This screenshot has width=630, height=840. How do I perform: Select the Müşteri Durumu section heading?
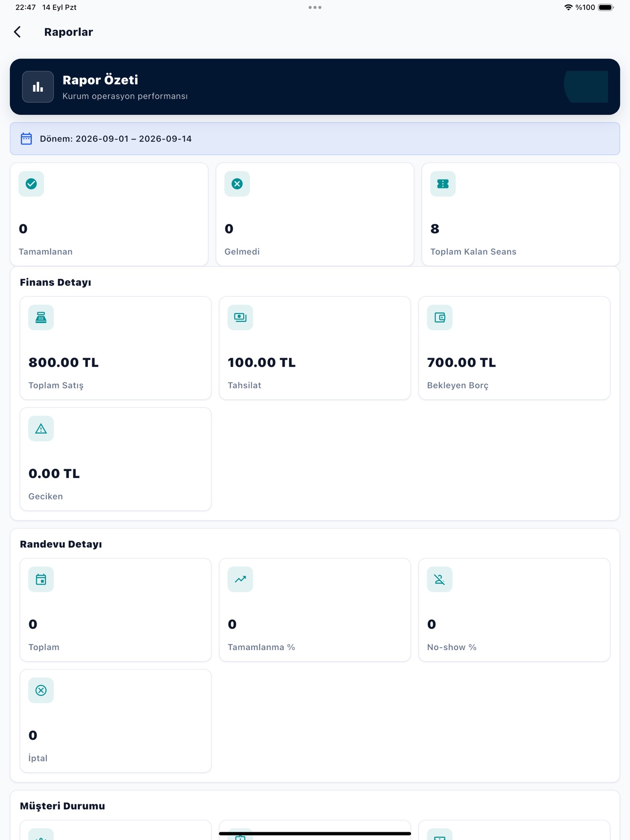(x=63, y=806)
